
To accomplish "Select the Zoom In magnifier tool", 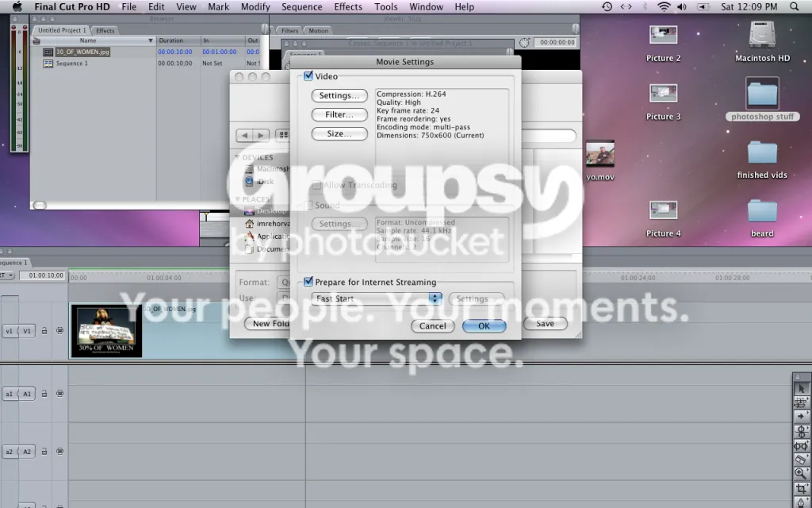I will pyautogui.click(x=801, y=473).
